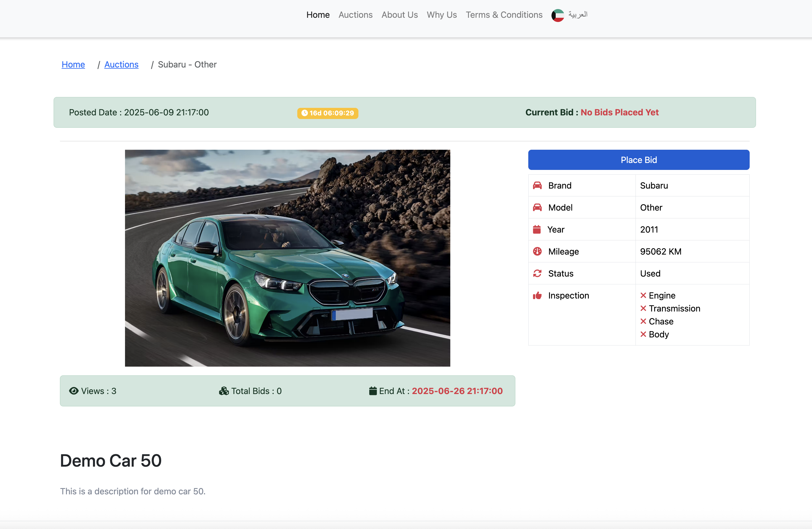Open Terms & Conditions page
Viewport: 812px width, 529px height.
[x=504, y=15]
